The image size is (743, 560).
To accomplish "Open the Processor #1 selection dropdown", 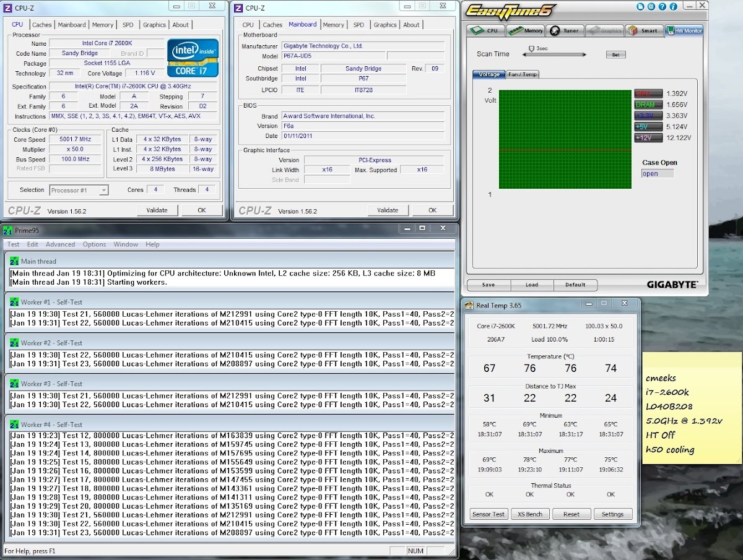I will (x=79, y=191).
